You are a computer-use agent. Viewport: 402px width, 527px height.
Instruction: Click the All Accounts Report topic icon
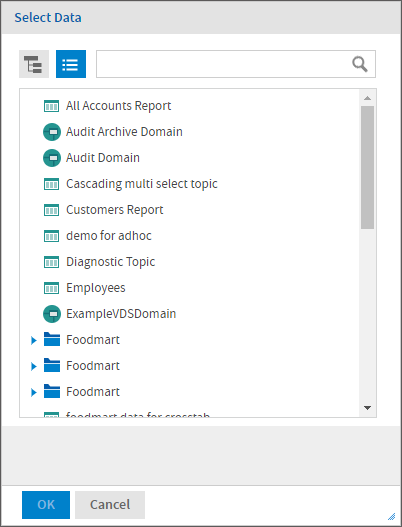(51, 106)
